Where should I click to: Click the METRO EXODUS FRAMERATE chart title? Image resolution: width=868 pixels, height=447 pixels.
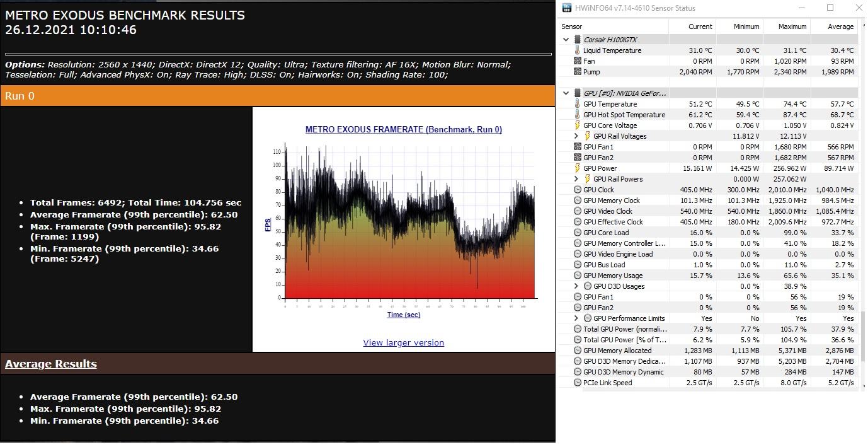point(404,129)
